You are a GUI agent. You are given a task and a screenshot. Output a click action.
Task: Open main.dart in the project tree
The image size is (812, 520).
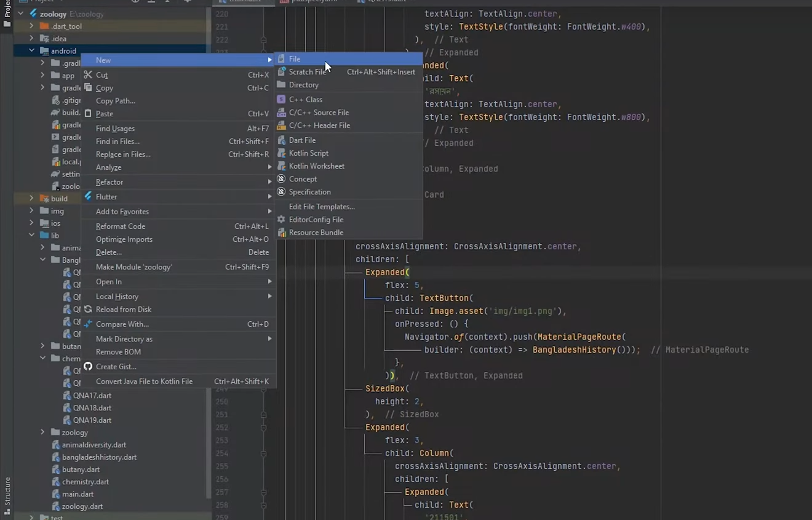click(78, 494)
